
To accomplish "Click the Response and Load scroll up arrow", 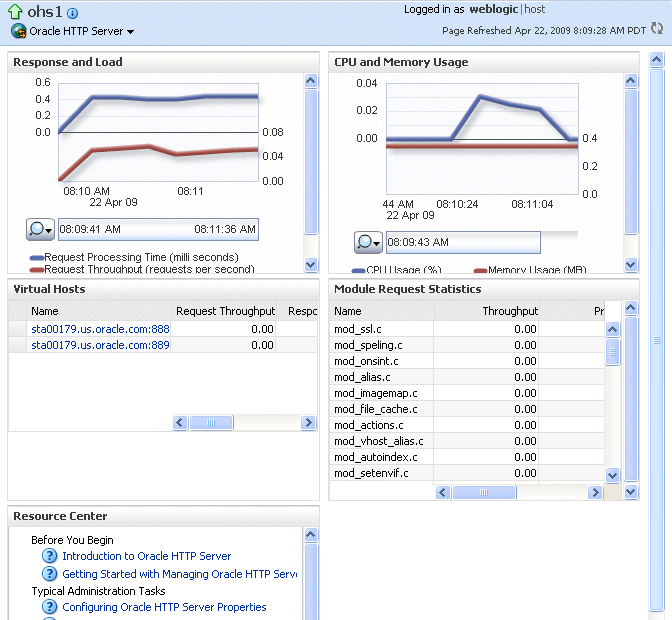I will pos(311,81).
